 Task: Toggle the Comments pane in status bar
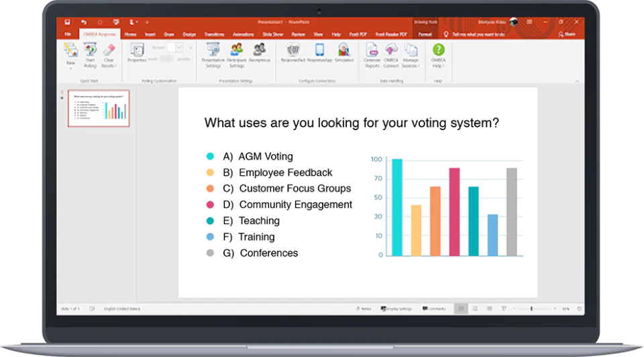click(434, 309)
